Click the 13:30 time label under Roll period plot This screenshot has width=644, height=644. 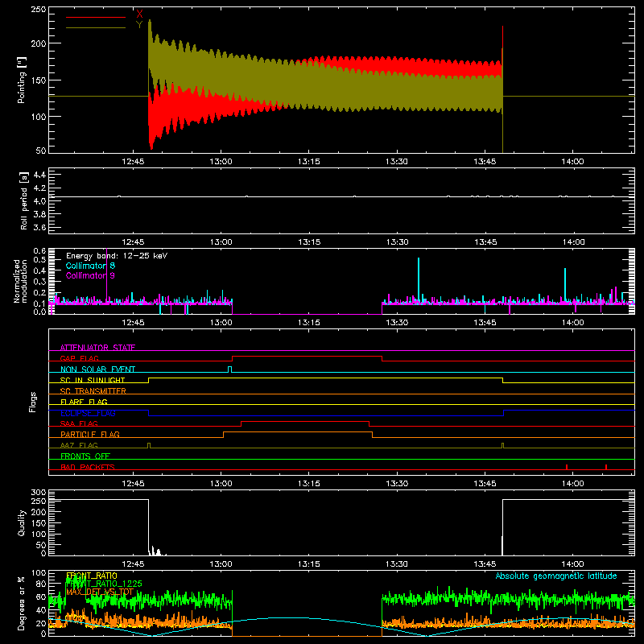click(397, 242)
